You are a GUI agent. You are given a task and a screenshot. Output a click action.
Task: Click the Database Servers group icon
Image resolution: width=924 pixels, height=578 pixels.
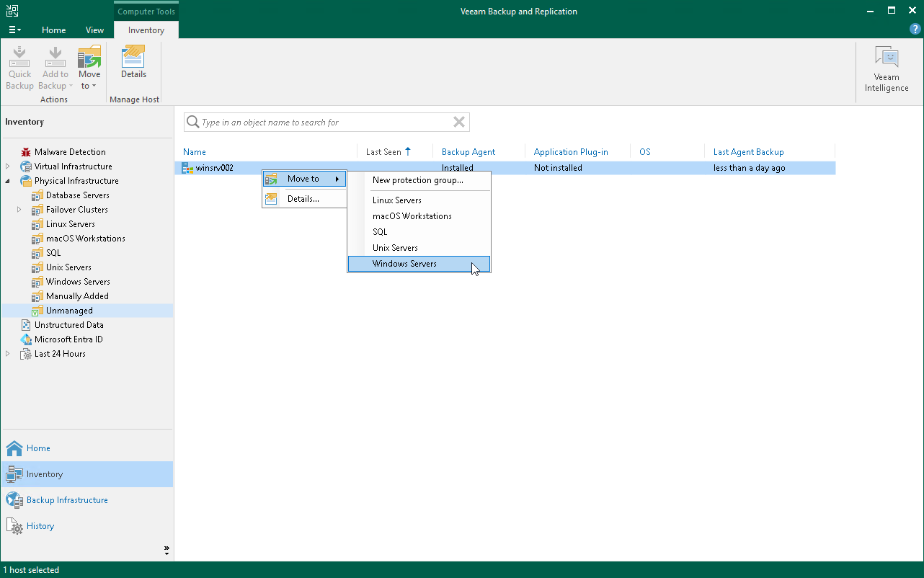point(37,195)
